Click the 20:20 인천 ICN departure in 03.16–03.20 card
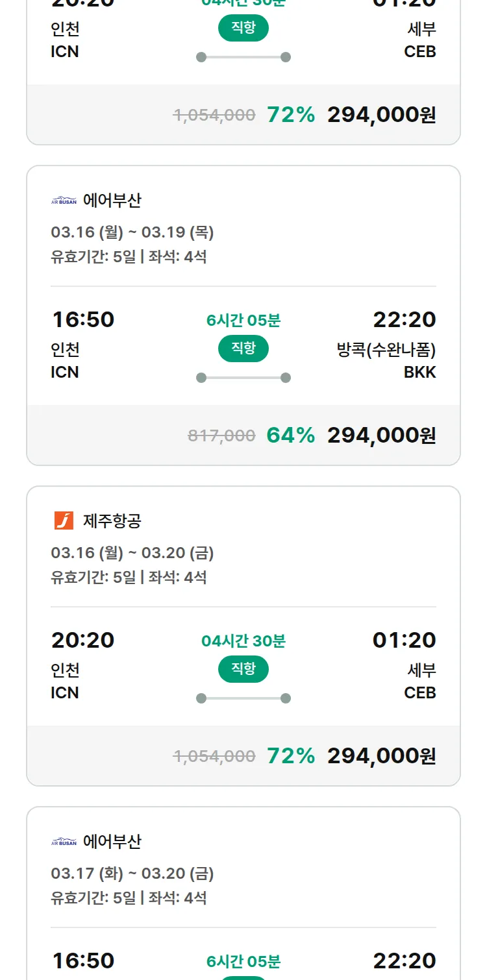 (x=82, y=665)
